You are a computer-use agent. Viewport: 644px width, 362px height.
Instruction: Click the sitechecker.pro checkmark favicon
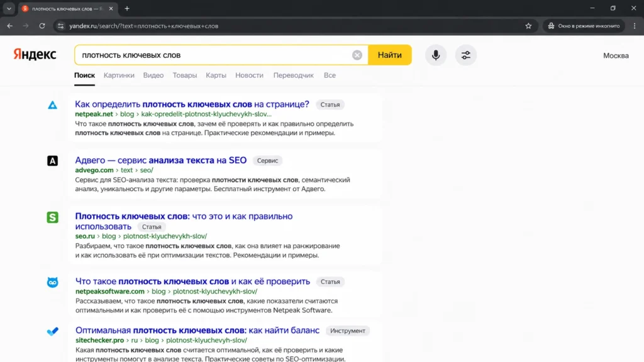(x=53, y=331)
